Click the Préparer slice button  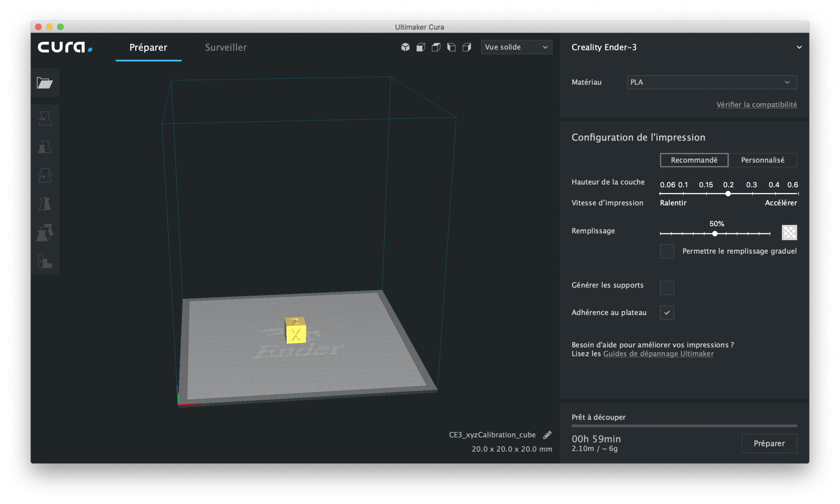tap(769, 443)
